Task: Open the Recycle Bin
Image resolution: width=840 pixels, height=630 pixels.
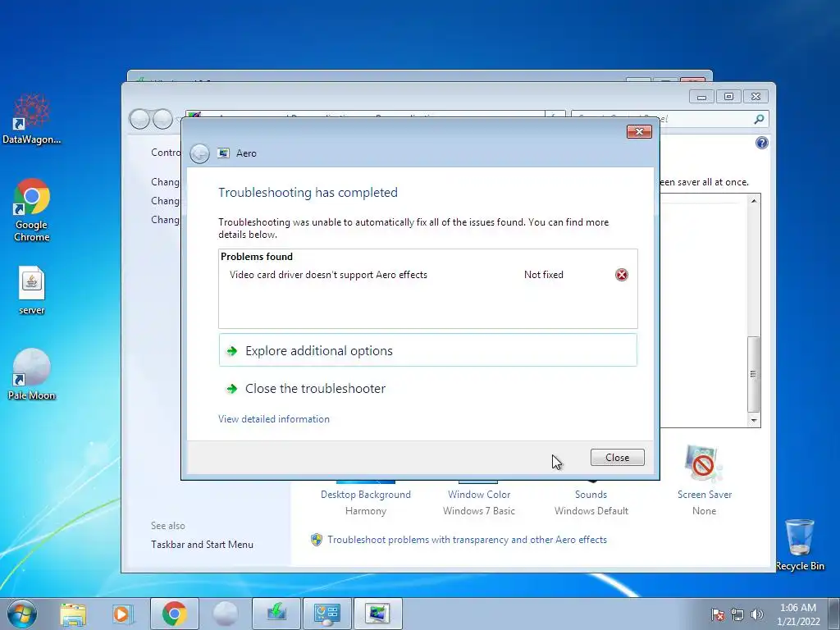Action: (800, 545)
